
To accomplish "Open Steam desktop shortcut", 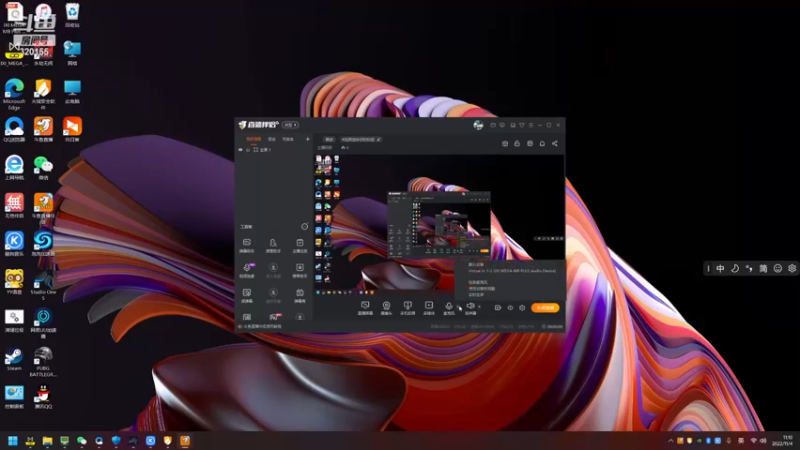I will point(14,359).
